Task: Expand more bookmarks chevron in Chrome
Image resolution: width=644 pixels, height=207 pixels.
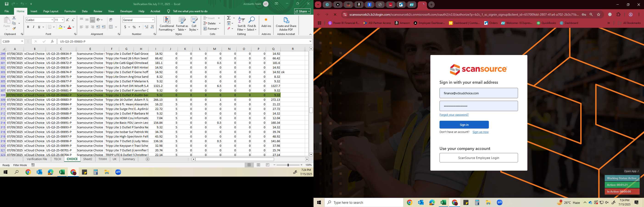Action: click(x=608, y=23)
